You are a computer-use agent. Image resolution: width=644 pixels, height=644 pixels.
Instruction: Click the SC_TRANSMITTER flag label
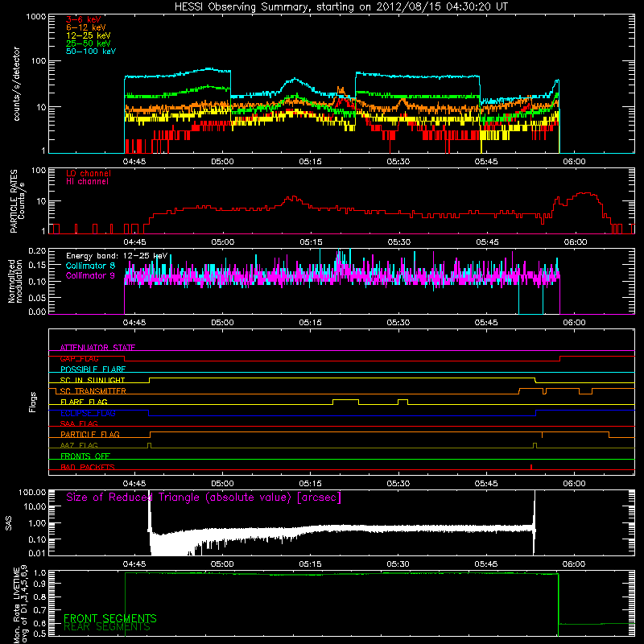click(93, 390)
